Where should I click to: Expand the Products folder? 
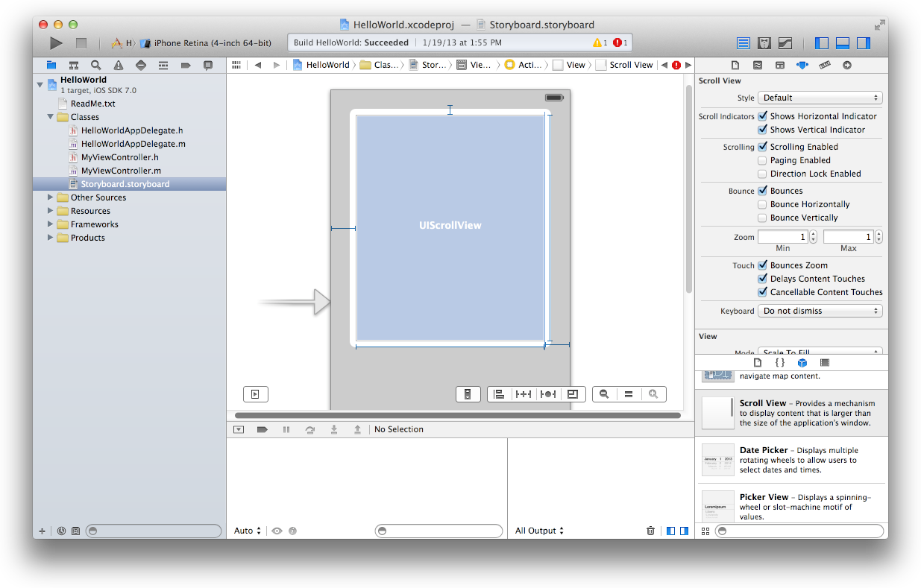(x=51, y=238)
